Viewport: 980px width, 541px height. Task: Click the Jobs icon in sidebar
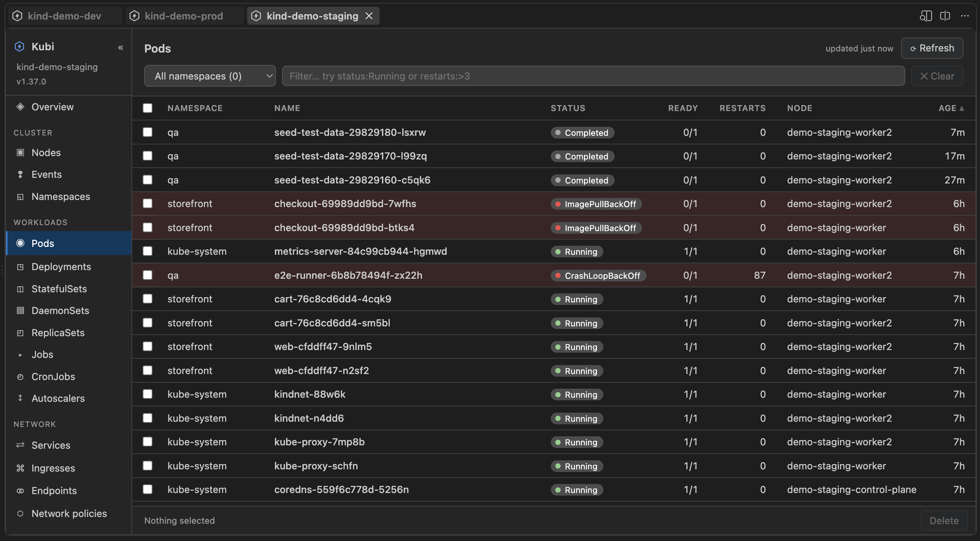20,355
